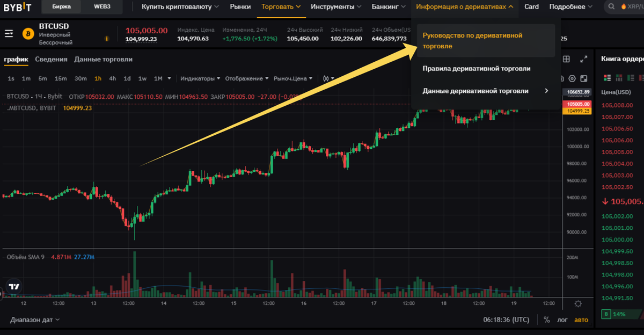
Task: Click ask price 105,008.00 in order book
Action: pos(618,105)
